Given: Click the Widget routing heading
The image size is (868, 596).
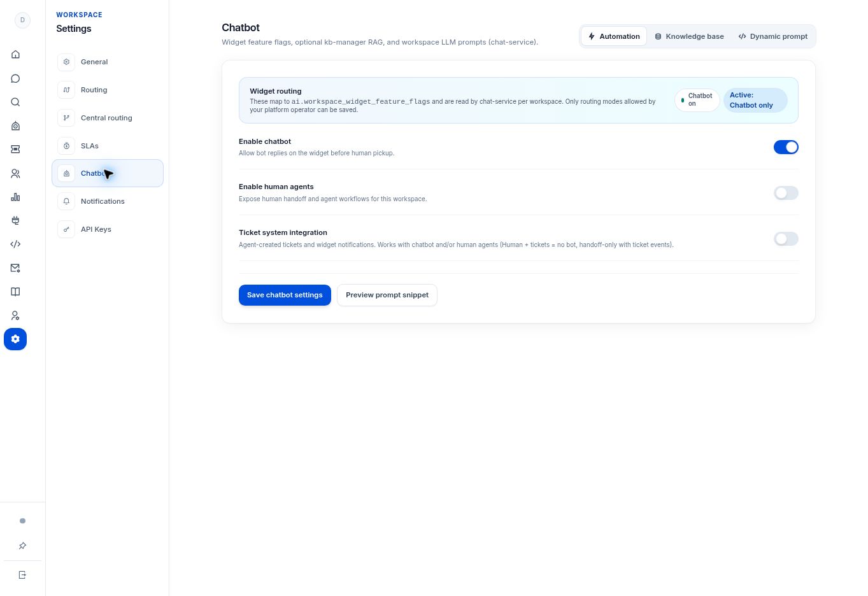Looking at the screenshot, I should (x=276, y=91).
